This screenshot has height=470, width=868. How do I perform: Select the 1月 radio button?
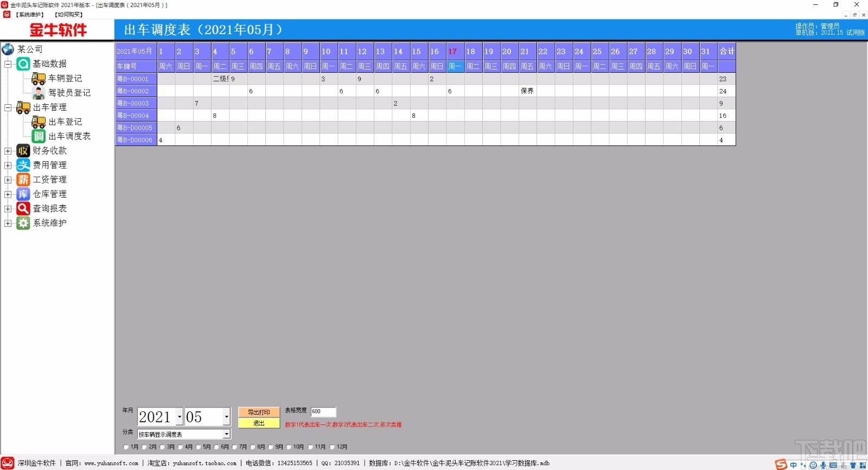coord(126,447)
